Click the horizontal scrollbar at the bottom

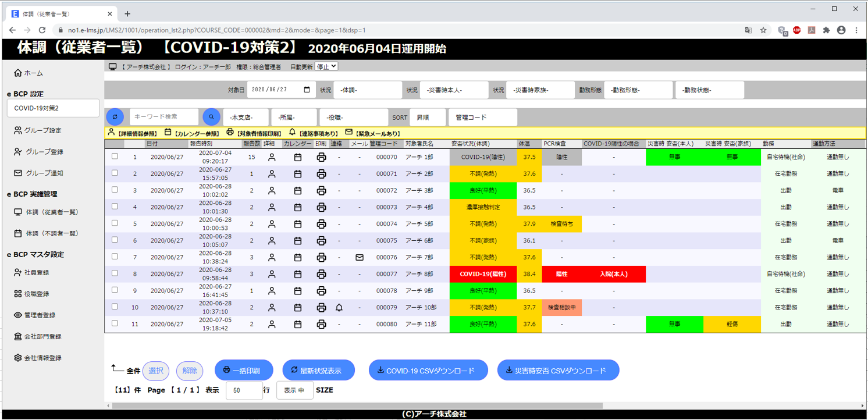(355, 405)
